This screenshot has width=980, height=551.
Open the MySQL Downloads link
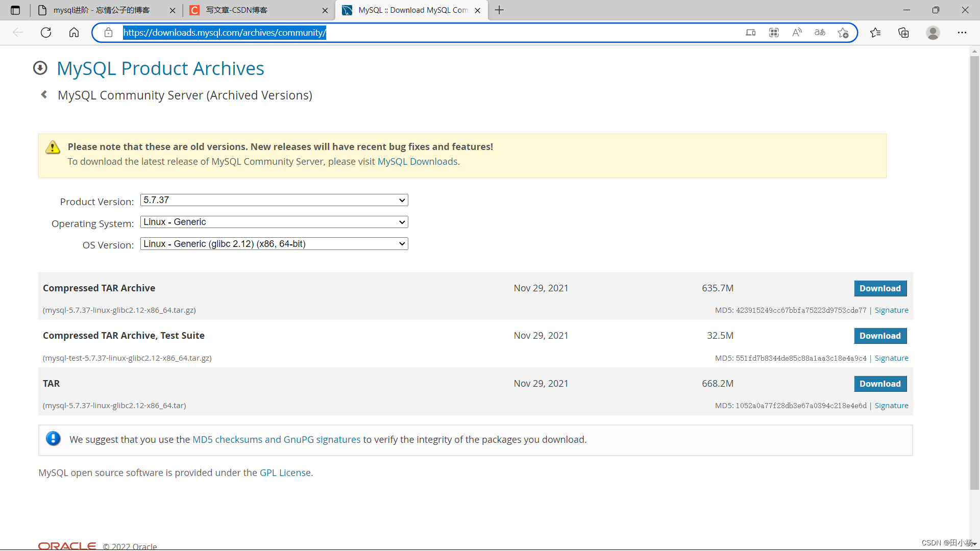417,162
